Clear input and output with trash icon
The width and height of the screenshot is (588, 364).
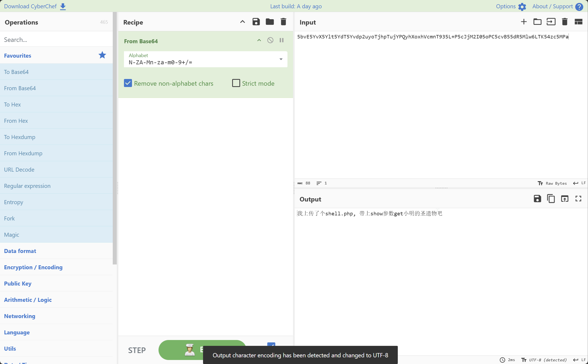tap(564, 22)
